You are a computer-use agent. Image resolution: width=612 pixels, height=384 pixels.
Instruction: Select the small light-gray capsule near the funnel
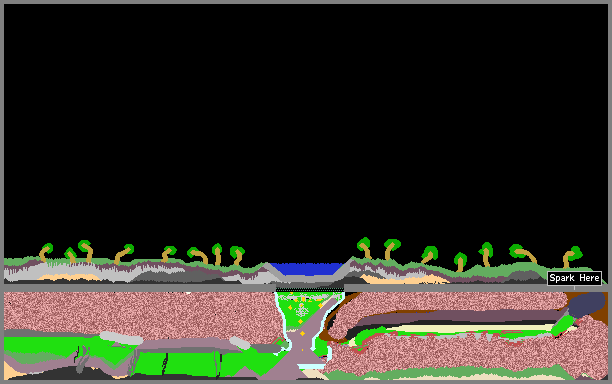pos(240,343)
